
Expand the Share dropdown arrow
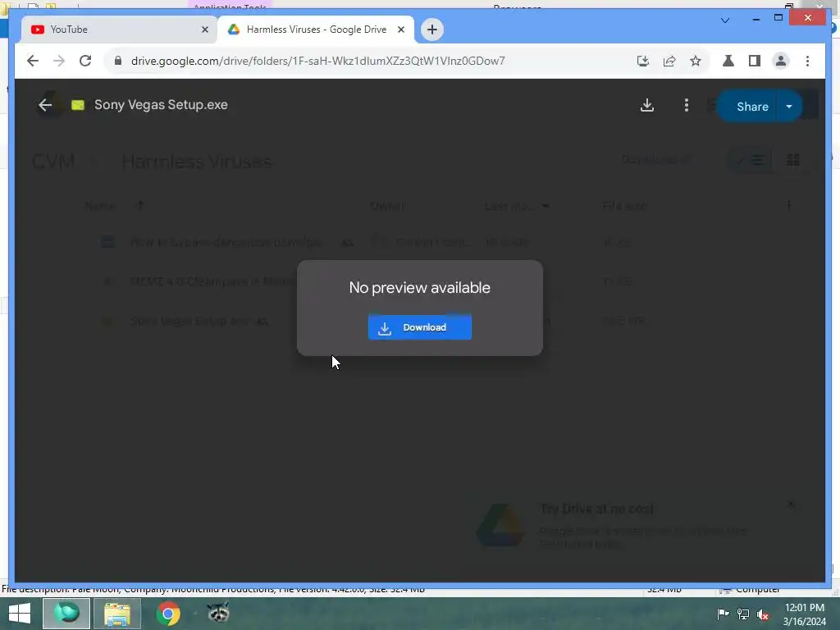[x=789, y=107]
